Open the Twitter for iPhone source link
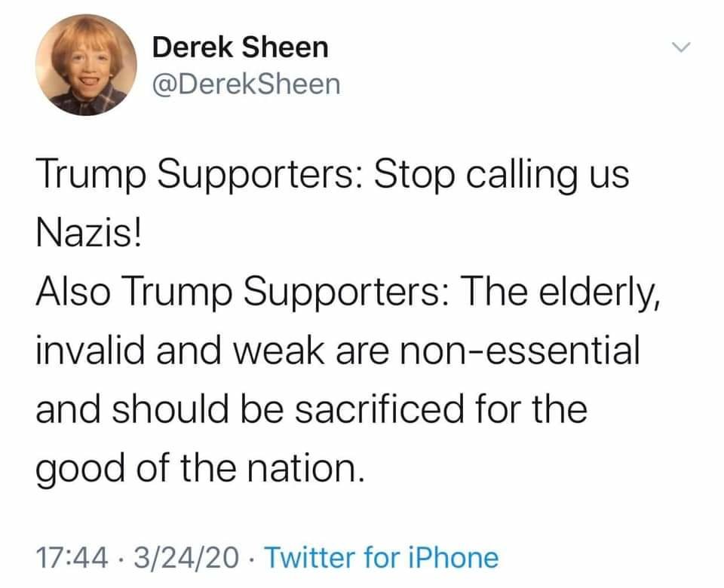The height and width of the screenshot is (588, 724). 382,557
